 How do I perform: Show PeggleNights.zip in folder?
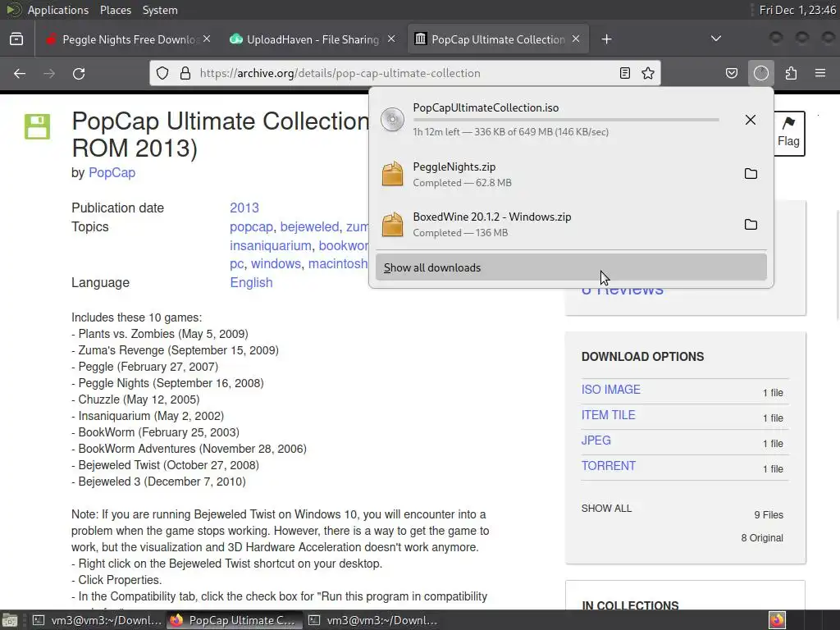point(751,174)
